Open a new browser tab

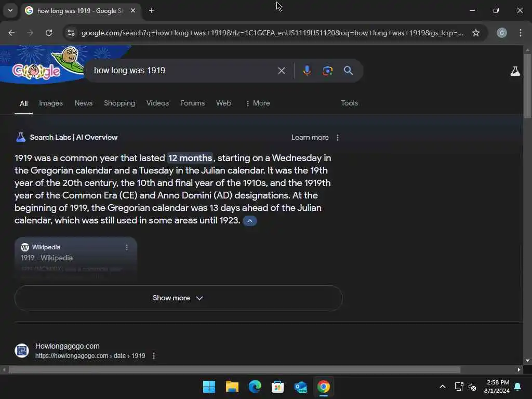coord(152,10)
